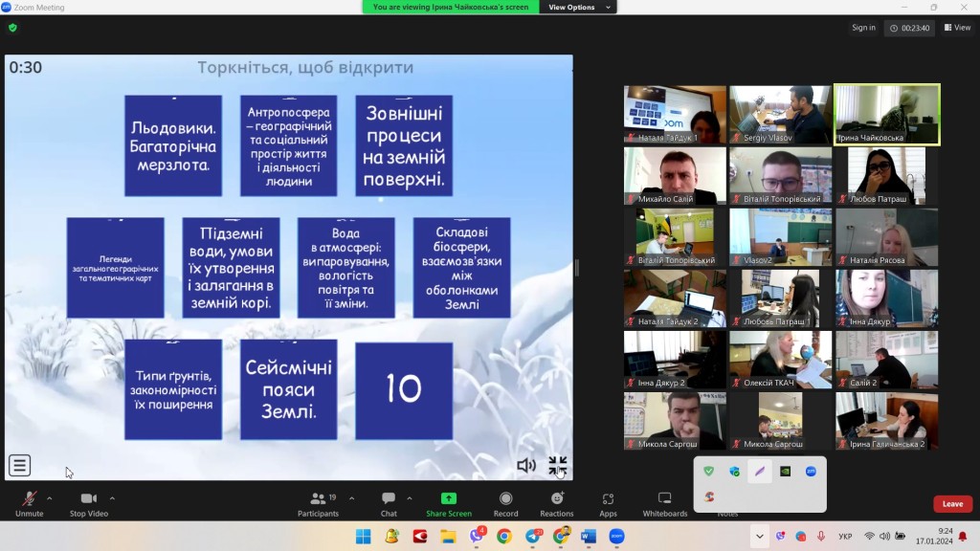Click Sign in link
980x551 pixels.
(x=863, y=28)
